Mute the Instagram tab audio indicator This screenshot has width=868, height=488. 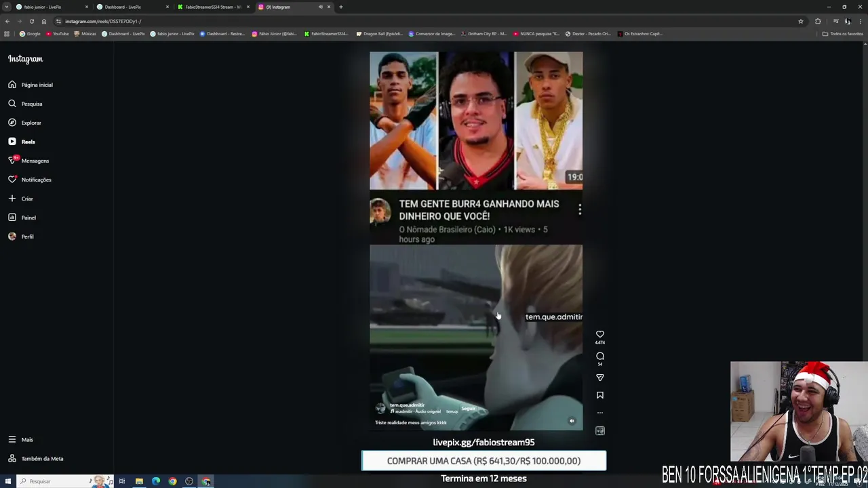(320, 7)
